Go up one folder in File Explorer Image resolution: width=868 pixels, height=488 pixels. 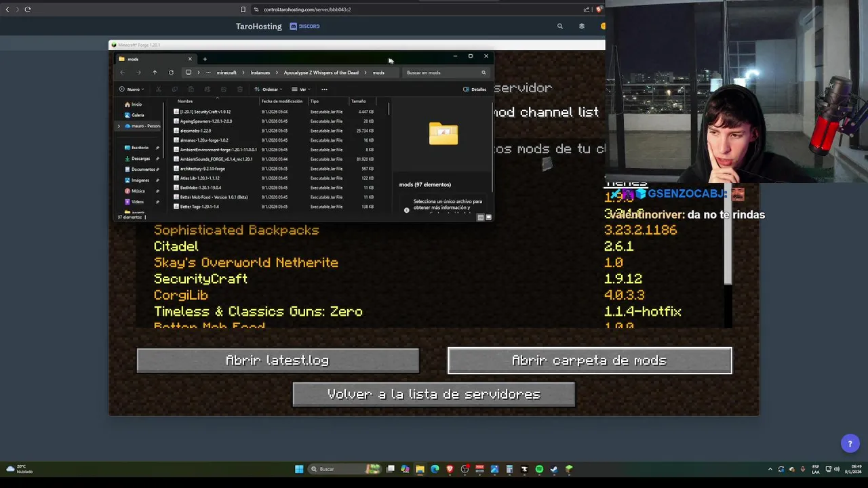pyautogui.click(x=155, y=73)
